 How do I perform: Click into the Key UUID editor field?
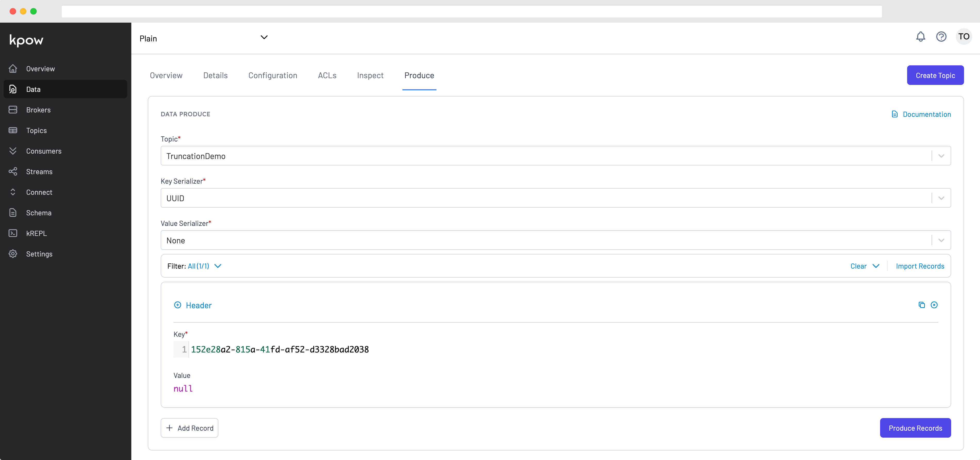click(280, 349)
